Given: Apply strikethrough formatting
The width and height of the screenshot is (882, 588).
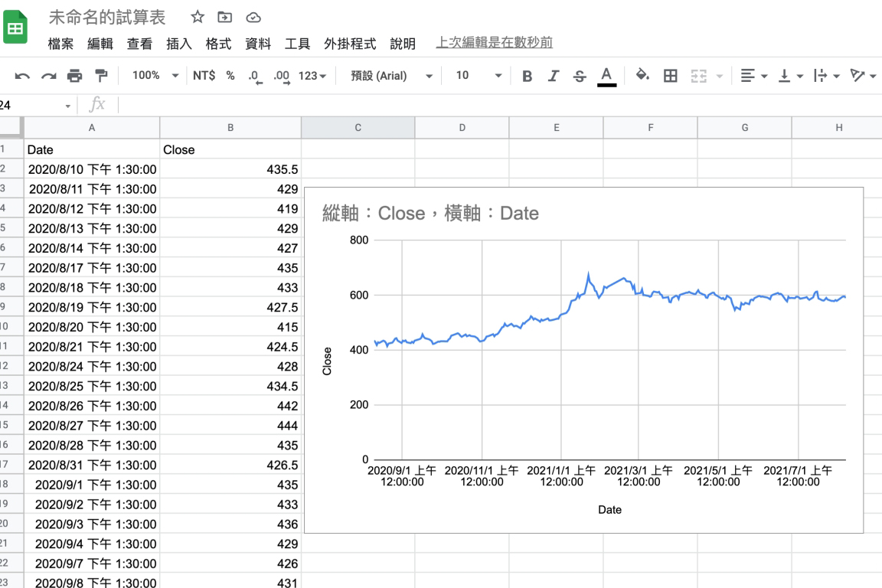Looking at the screenshot, I should point(580,75).
